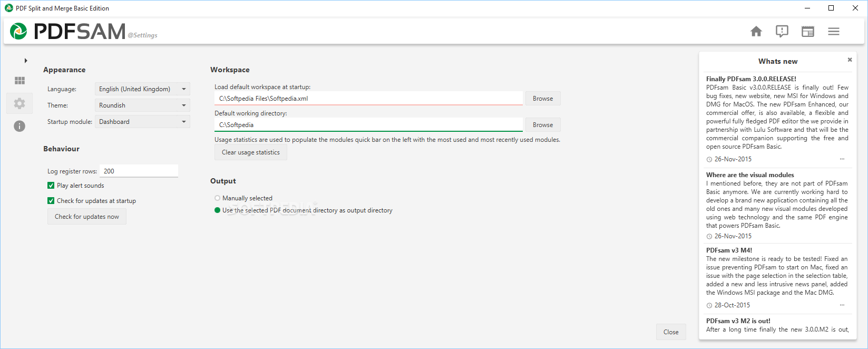Edit the Log register rows field
868x349 pixels.
click(139, 171)
